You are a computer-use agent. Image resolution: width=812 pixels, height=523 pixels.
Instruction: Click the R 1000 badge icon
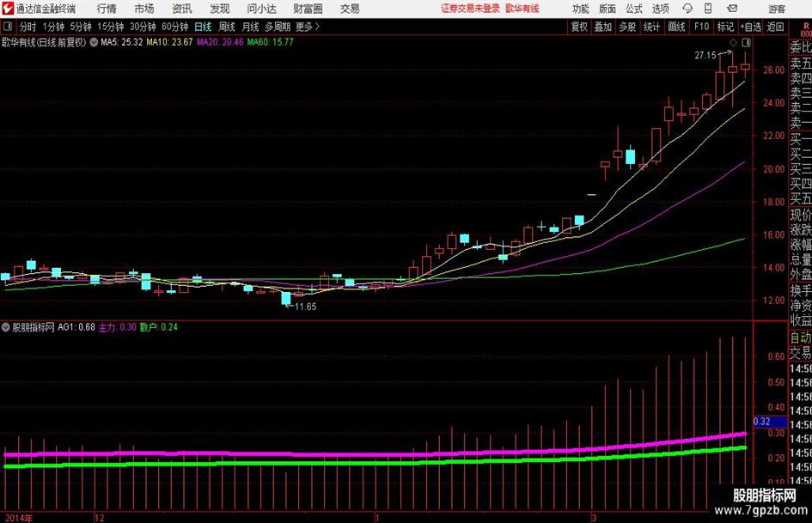point(805,29)
